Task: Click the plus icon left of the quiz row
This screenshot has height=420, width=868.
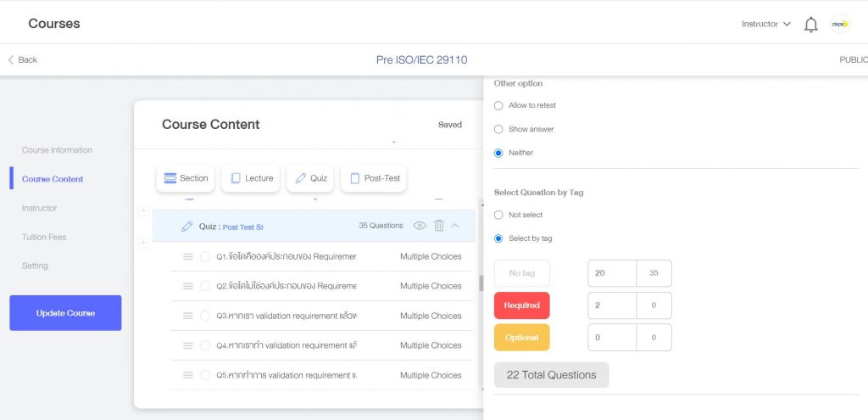Action: pyautogui.click(x=143, y=243)
